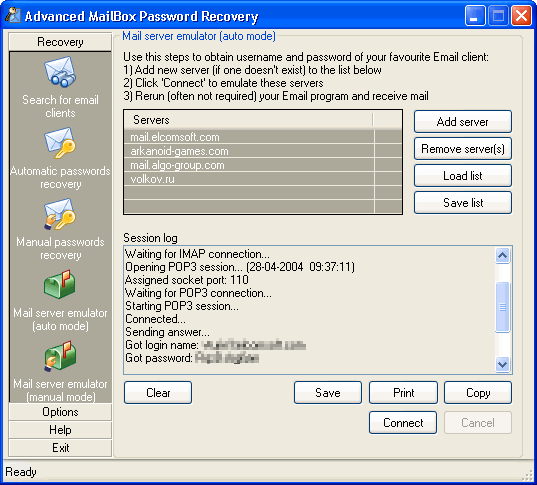Click the session log scrollbar thumb
The image size is (537, 485).
(x=502, y=307)
